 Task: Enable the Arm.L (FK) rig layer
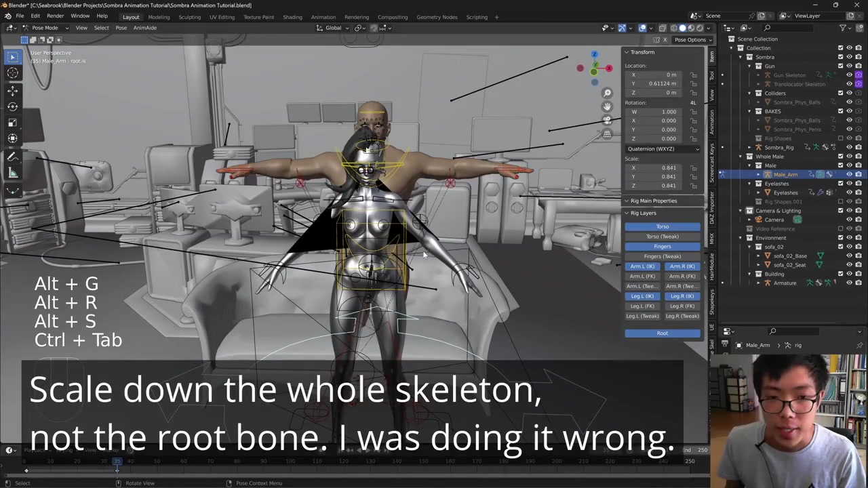pos(642,277)
